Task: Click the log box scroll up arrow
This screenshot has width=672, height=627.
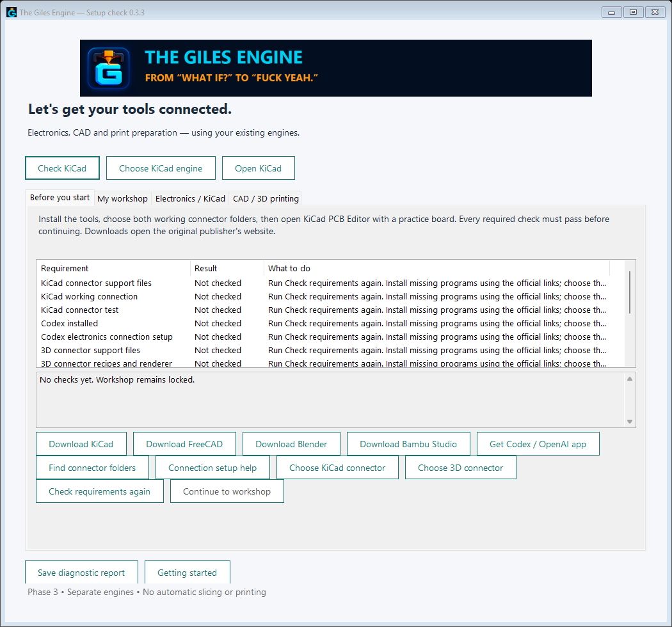Action: tap(630, 379)
